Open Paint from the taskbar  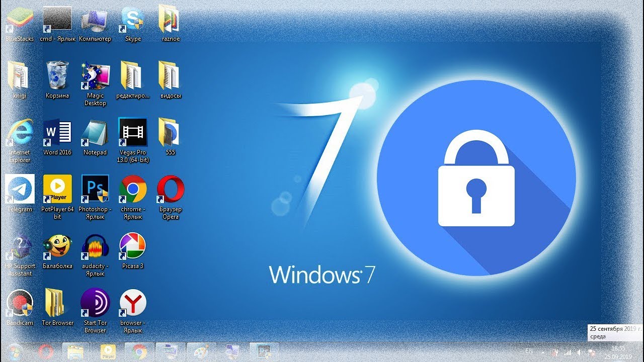pyautogui.click(x=201, y=351)
